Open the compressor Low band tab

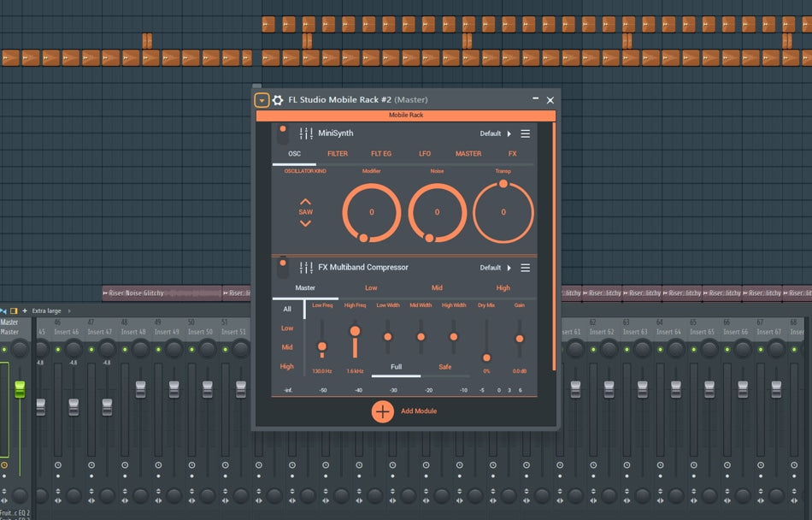click(371, 288)
